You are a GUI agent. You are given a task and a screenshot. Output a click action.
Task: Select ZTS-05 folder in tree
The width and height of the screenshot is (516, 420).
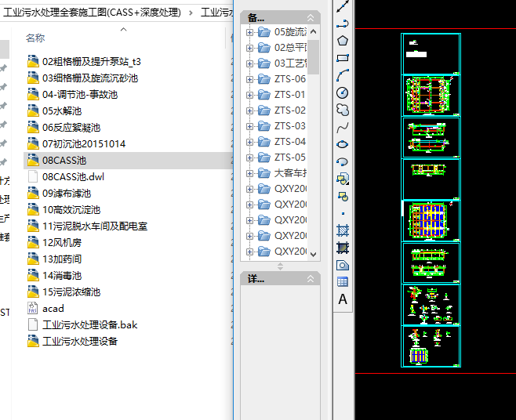[290, 157]
